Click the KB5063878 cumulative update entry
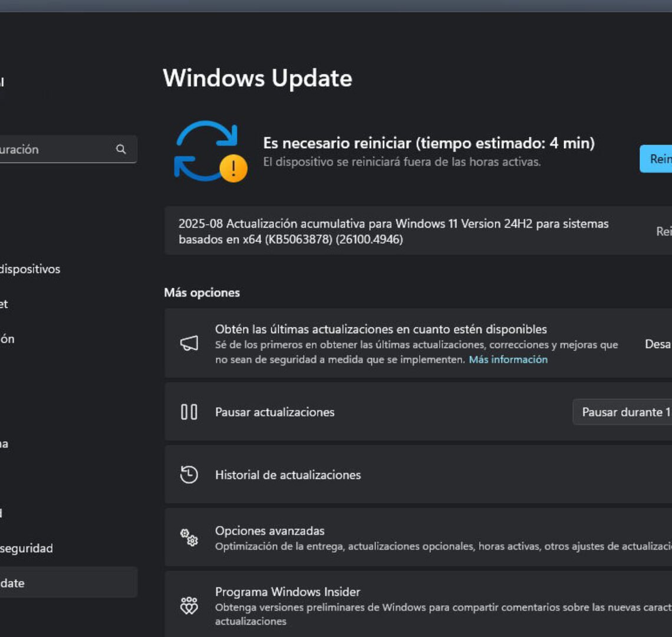 [x=419, y=231]
